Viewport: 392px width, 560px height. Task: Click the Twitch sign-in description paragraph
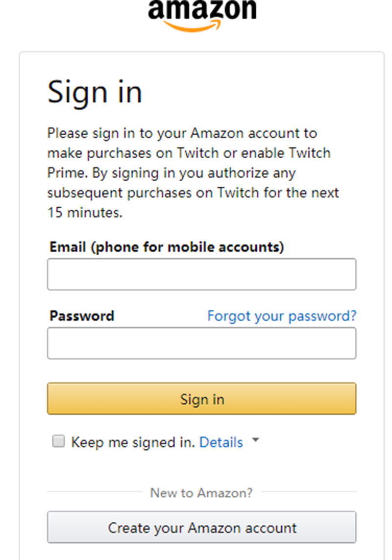click(x=193, y=173)
